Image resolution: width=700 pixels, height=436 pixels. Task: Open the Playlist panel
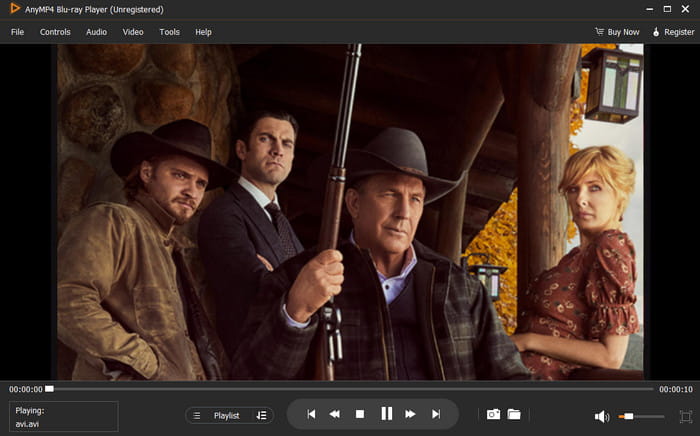[x=227, y=415]
